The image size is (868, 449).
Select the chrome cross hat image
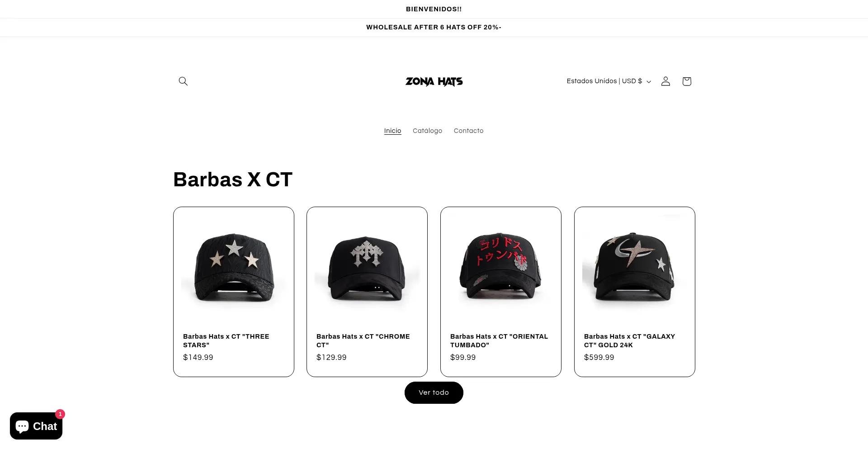[367, 267]
